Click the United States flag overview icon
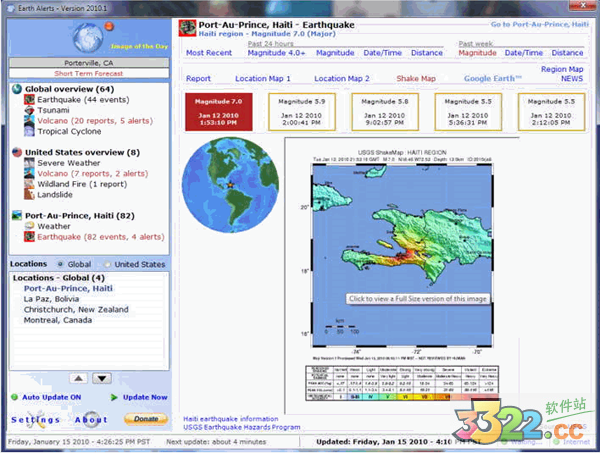This screenshot has height=453, width=600. click(x=17, y=152)
